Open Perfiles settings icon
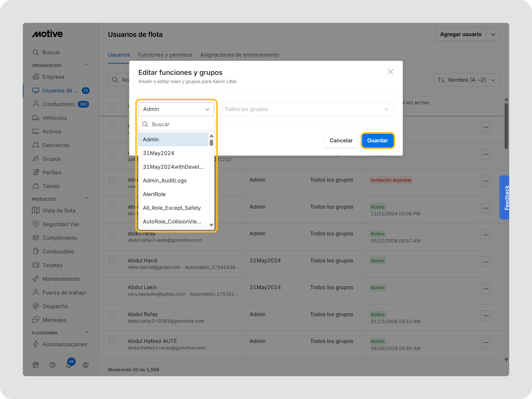This screenshot has height=399, width=532. pos(36,172)
